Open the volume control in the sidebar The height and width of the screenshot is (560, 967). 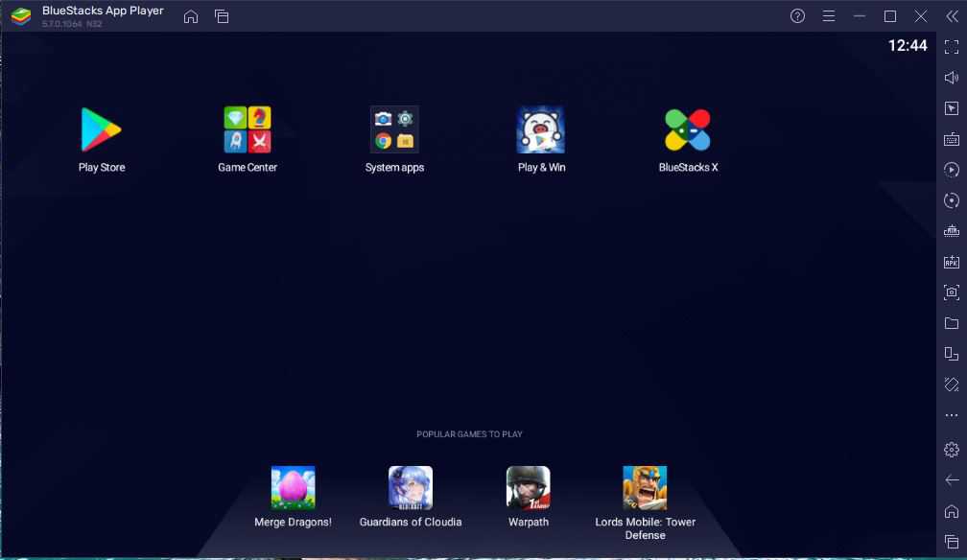coord(951,77)
